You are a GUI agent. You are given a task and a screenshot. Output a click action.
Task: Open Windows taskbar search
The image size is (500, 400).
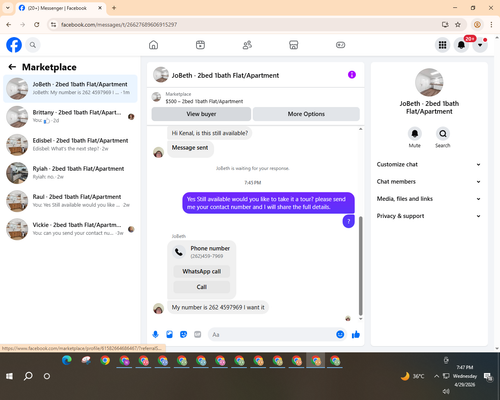coord(28,376)
